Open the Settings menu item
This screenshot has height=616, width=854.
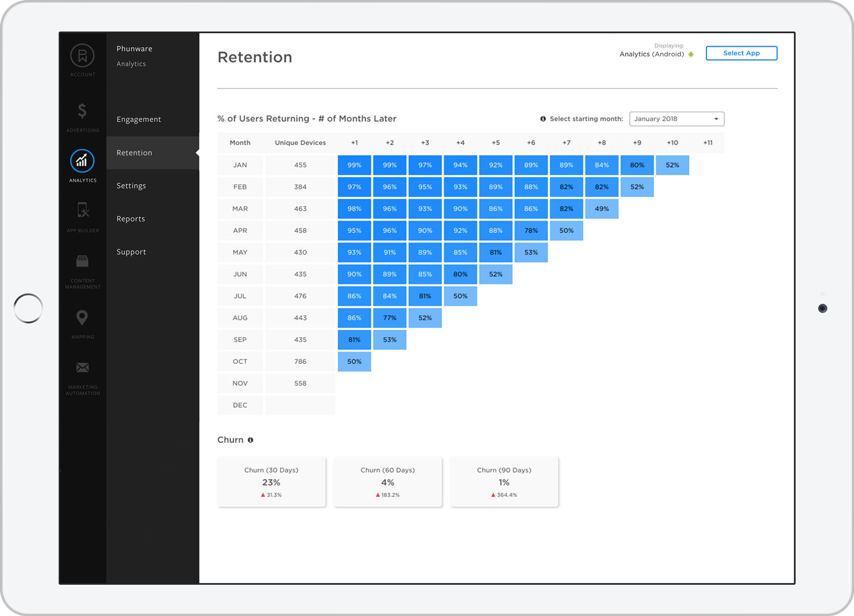coord(131,186)
